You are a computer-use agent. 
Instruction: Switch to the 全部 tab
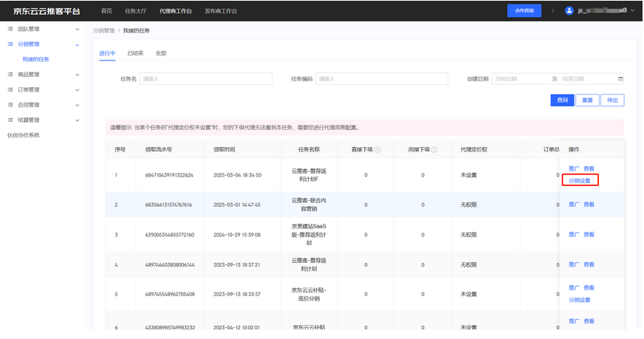point(160,53)
